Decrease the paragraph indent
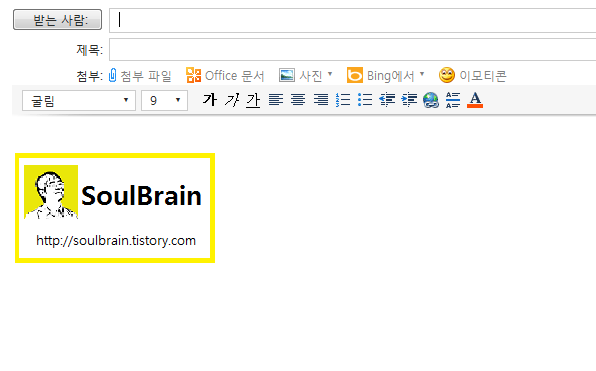Viewport: 596px width, 371px height. (387, 100)
